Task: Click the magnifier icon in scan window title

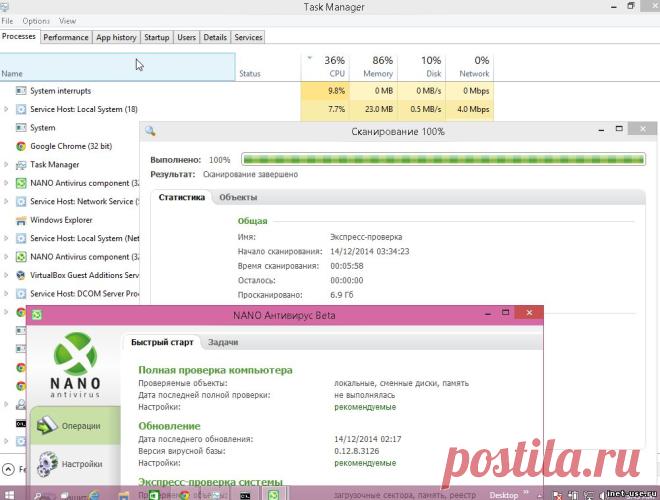Action: tap(150, 131)
